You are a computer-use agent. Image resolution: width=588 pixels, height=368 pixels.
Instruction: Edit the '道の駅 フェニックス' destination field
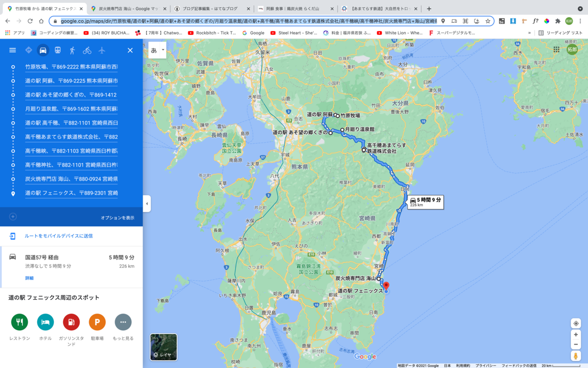71,193
